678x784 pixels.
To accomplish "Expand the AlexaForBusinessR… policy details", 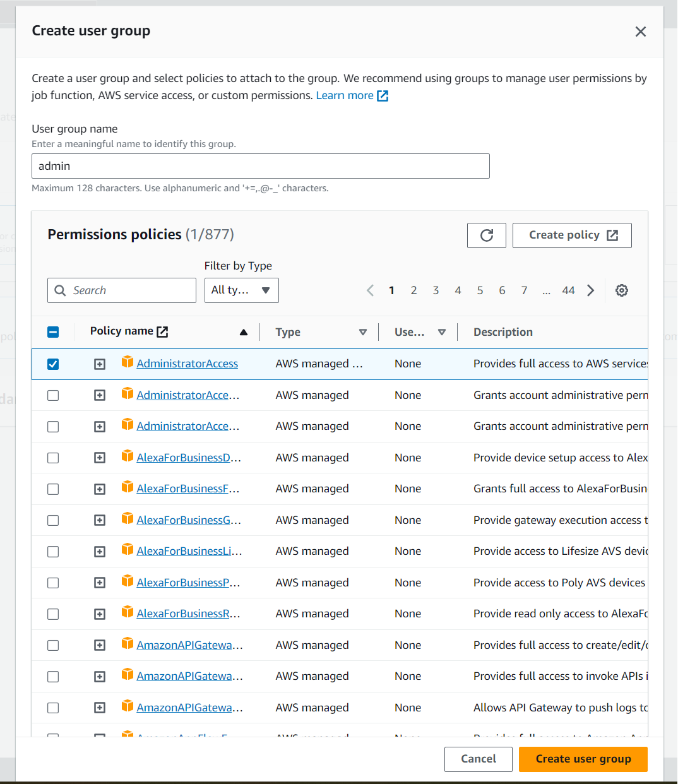I will [x=100, y=614].
